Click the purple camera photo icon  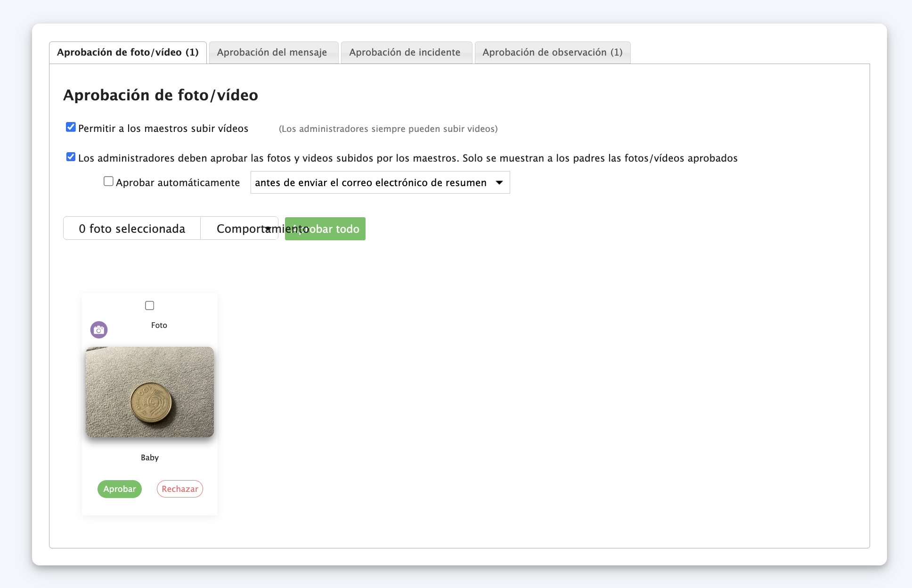click(x=99, y=330)
